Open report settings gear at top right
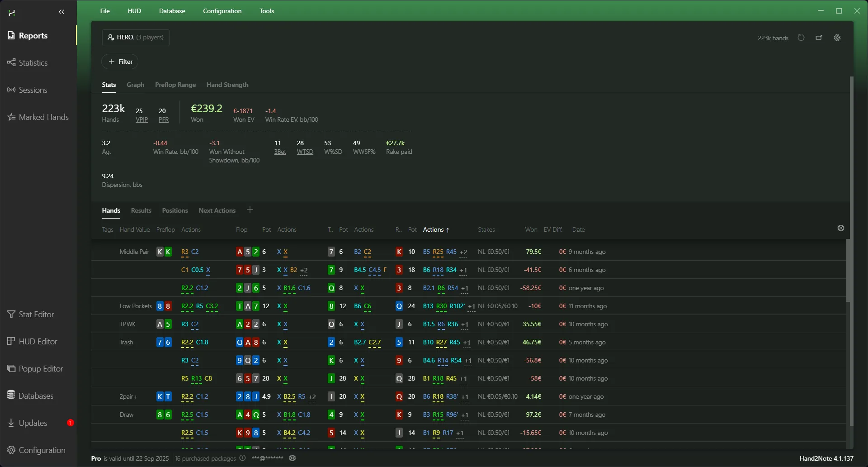 pyautogui.click(x=837, y=38)
